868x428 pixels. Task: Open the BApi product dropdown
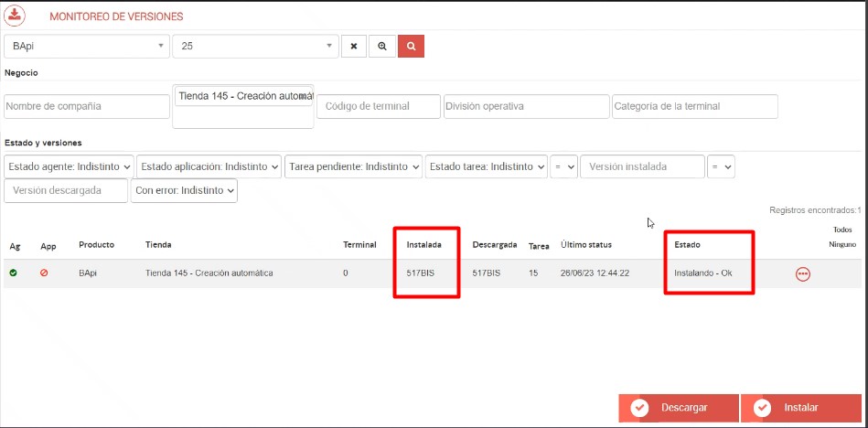click(87, 46)
